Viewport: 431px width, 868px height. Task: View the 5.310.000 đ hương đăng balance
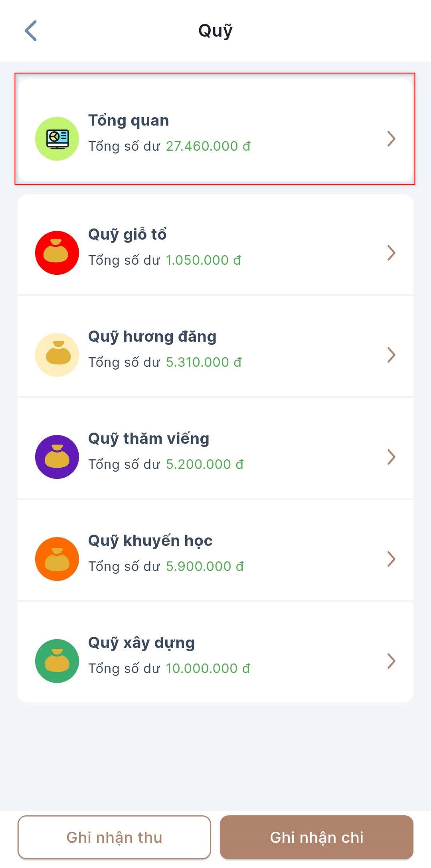click(x=204, y=362)
